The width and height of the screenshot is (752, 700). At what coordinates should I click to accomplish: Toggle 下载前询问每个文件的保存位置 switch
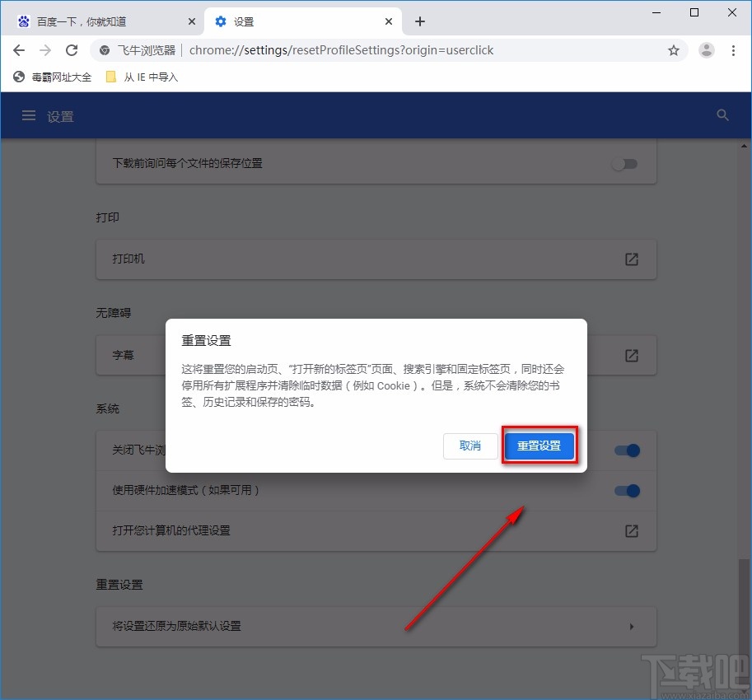click(x=624, y=164)
